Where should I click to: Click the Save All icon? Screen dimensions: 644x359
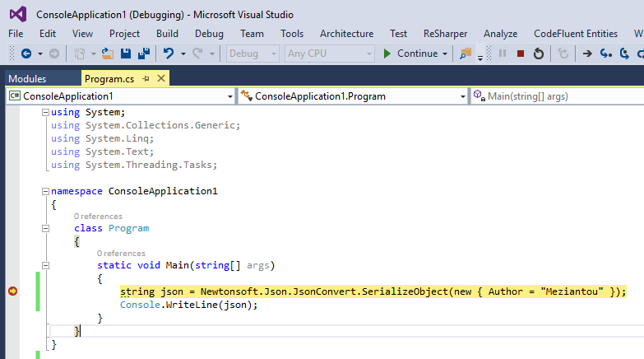point(143,54)
